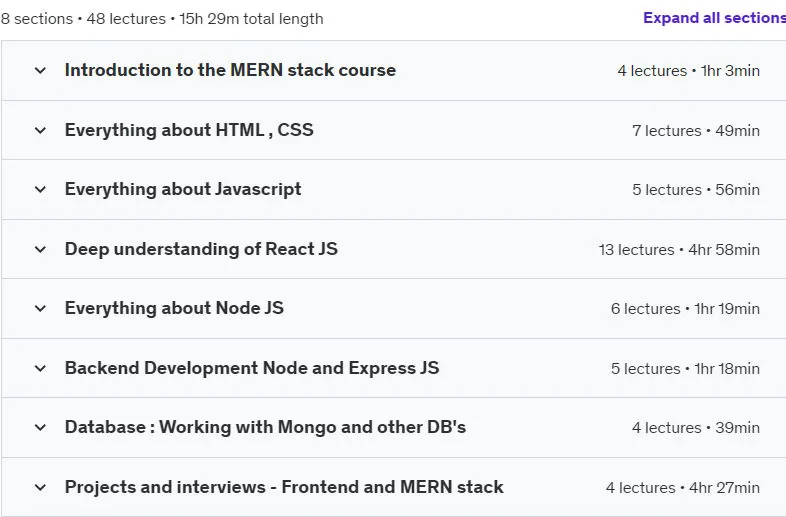Expand chevron beside Projects and interviews section

[40, 487]
